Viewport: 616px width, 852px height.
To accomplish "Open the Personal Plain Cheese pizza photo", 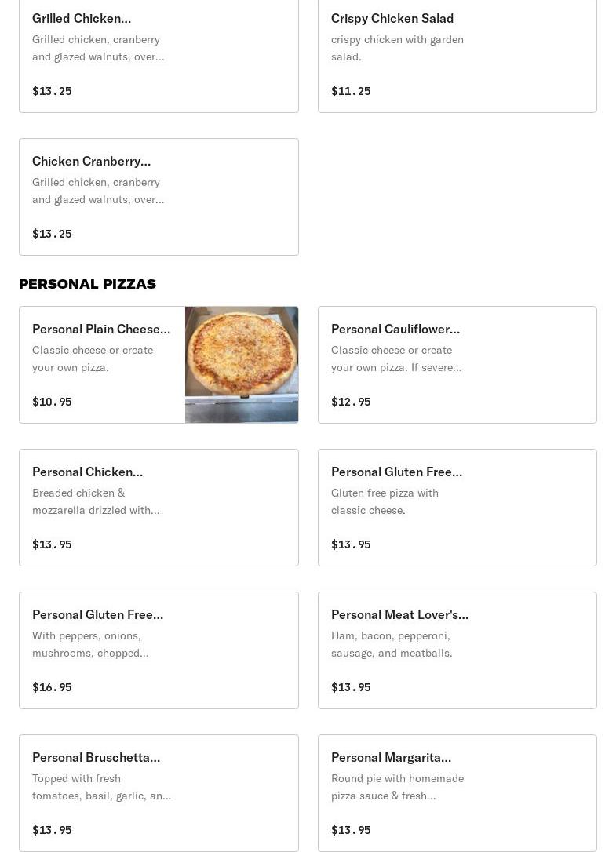I will [242, 365].
